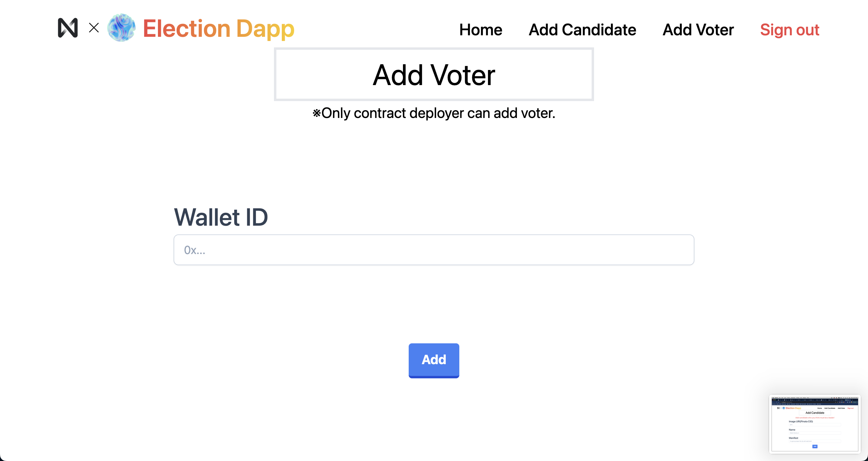Submit the voter with the Add button
Screen dimensions: 868x461
(x=434, y=361)
